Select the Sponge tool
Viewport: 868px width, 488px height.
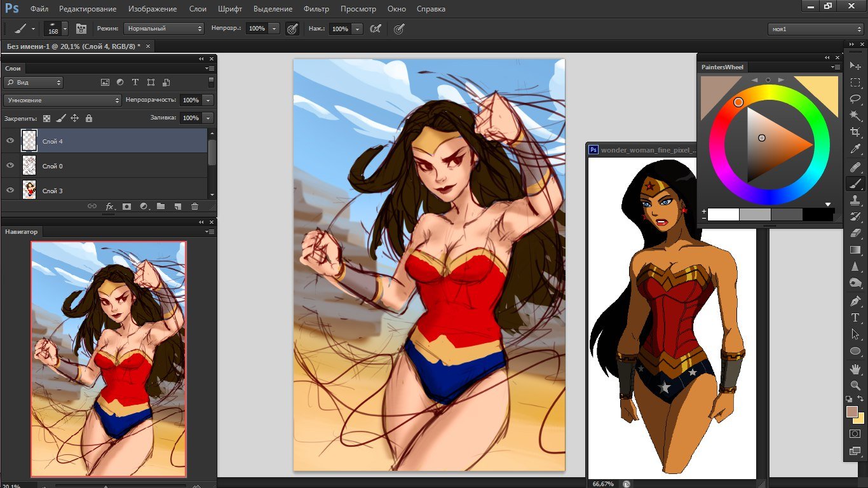[x=855, y=283]
